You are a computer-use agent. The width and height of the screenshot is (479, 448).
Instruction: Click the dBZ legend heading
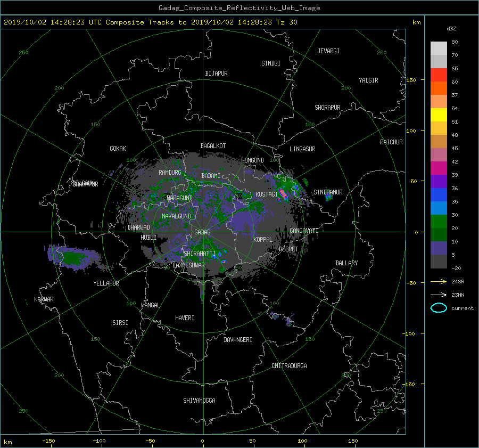point(451,28)
